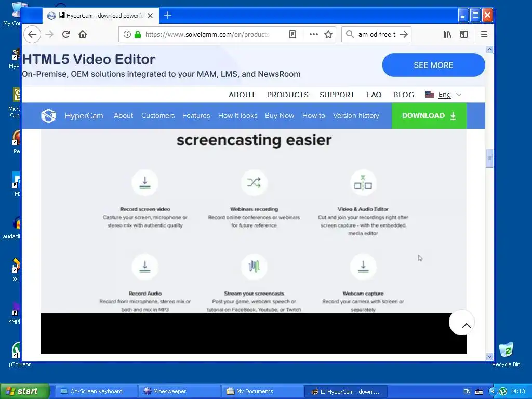Click the scrollbar down arrow

point(489,356)
